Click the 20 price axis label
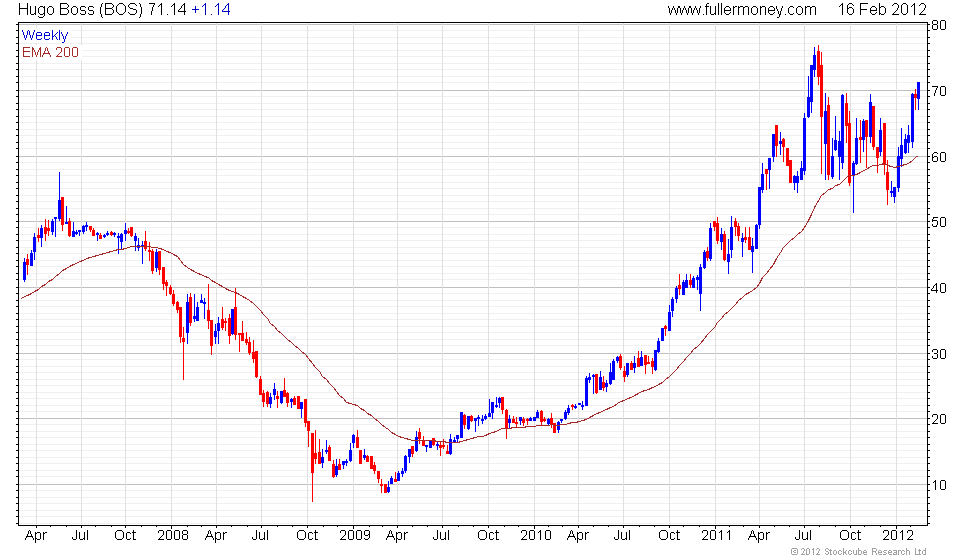 point(939,419)
